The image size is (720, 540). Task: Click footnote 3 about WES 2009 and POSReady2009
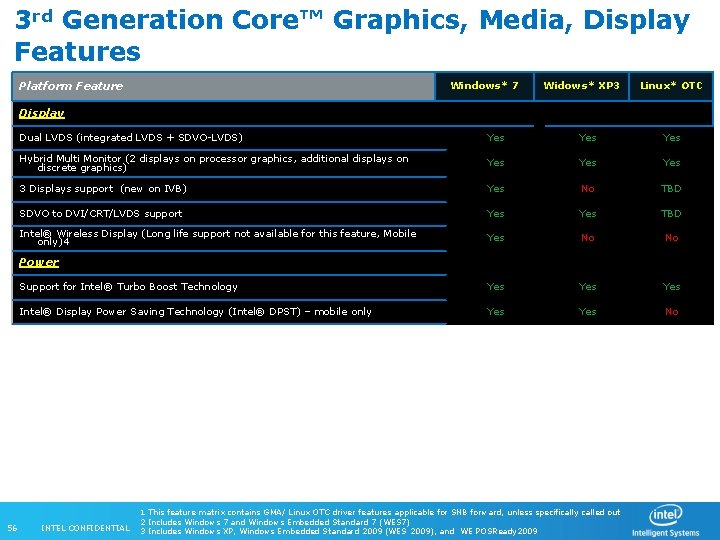pos(339,531)
